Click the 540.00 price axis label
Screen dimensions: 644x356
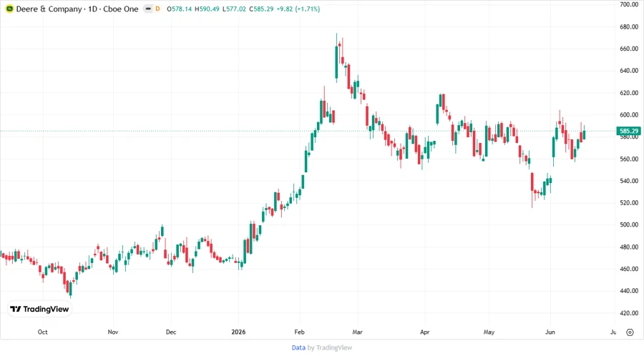click(x=629, y=181)
